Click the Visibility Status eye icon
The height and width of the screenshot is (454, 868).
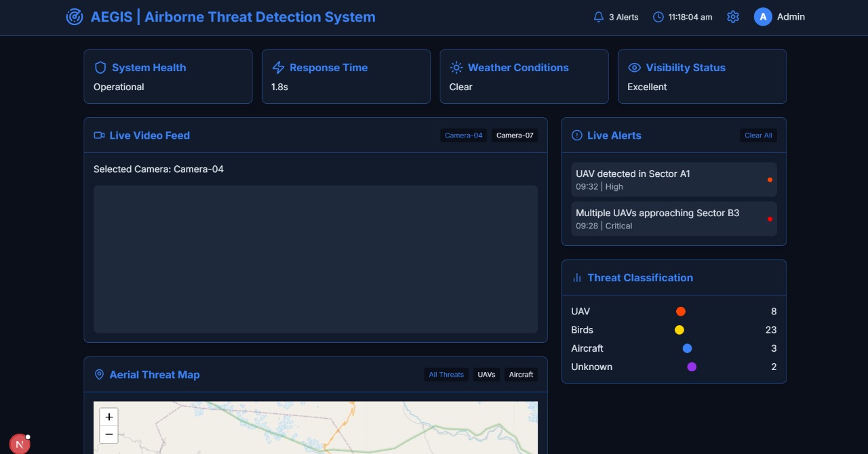[x=634, y=68]
